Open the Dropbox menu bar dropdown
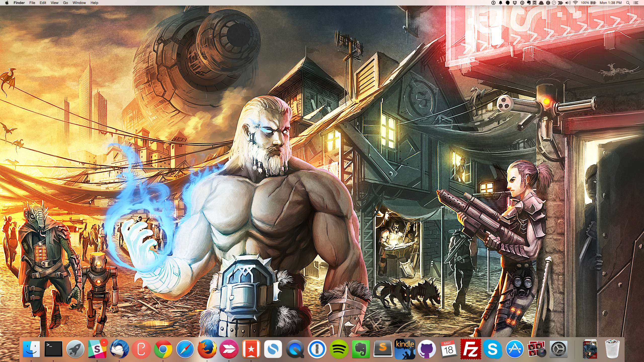This screenshot has width=644, height=362. (x=515, y=3)
